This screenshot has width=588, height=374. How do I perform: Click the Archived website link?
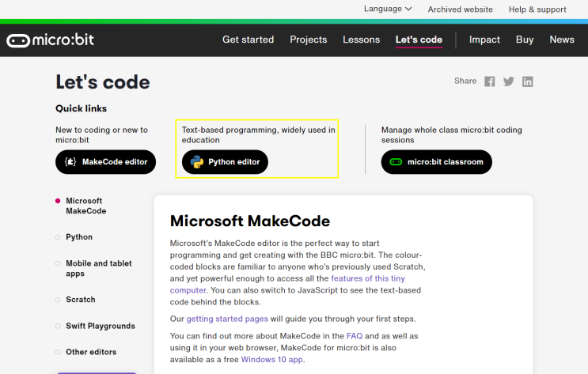coord(461,9)
